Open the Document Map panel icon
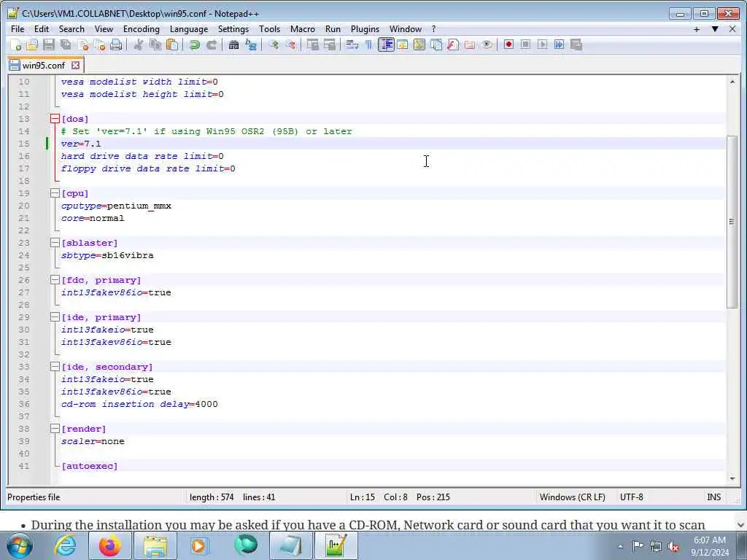This screenshot has width=747, height=560. (436, 44)
